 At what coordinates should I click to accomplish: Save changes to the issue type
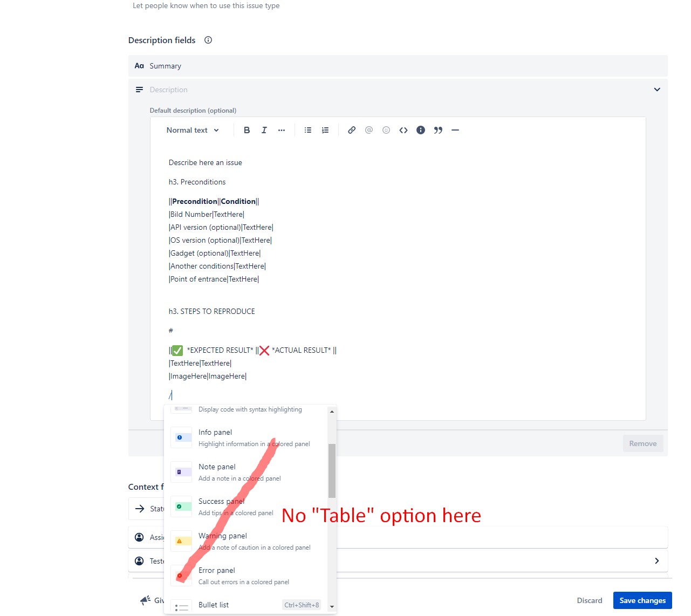click(642, 600)
